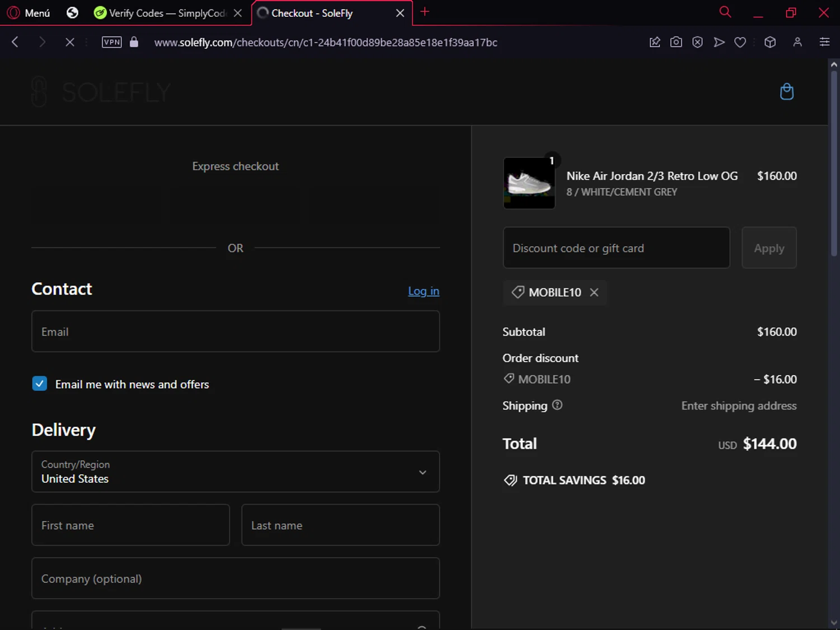Click the globe workspace icon in tab bar

click(x=72, y=12)
